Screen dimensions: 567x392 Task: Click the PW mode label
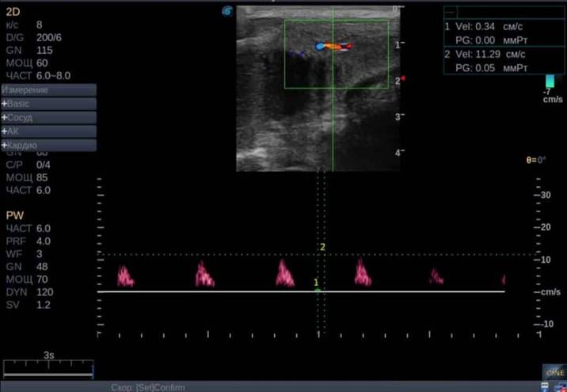[15, 215]
